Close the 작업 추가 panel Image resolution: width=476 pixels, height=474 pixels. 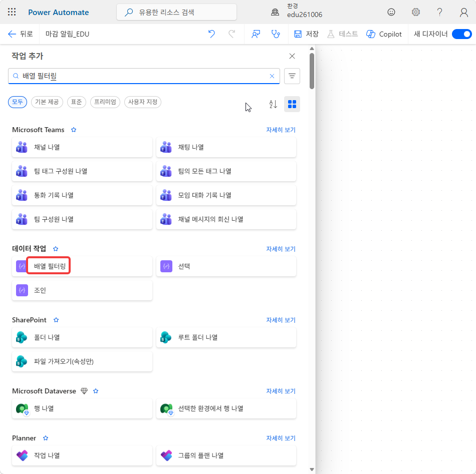click(x=292, y=56)
